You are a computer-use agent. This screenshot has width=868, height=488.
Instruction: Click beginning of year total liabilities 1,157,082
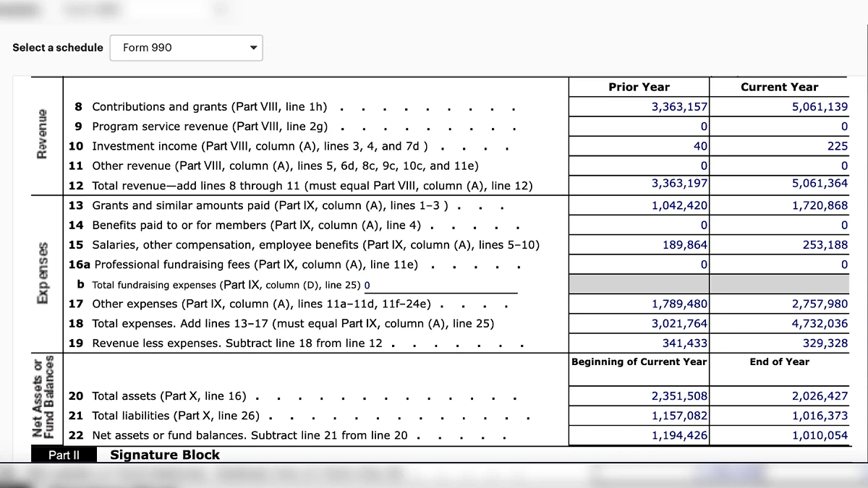click(679, 416)
